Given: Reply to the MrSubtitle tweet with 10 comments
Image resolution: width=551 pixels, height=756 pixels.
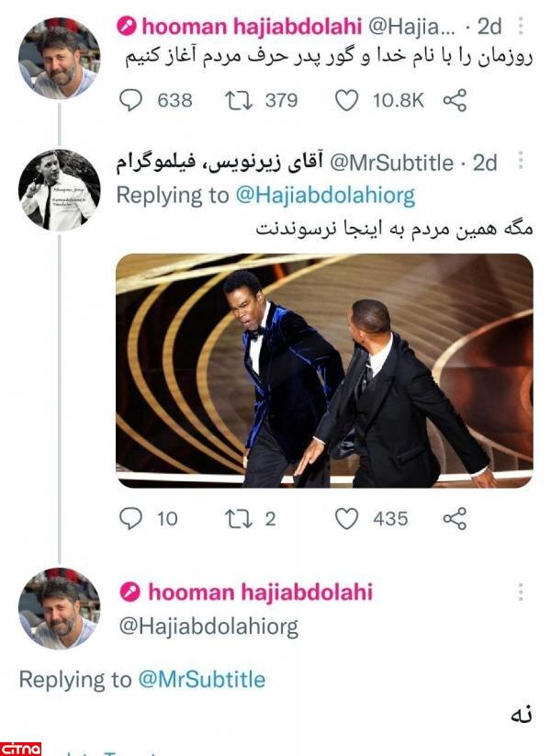Looking at the screenshot, I should (x=132, y=519).
